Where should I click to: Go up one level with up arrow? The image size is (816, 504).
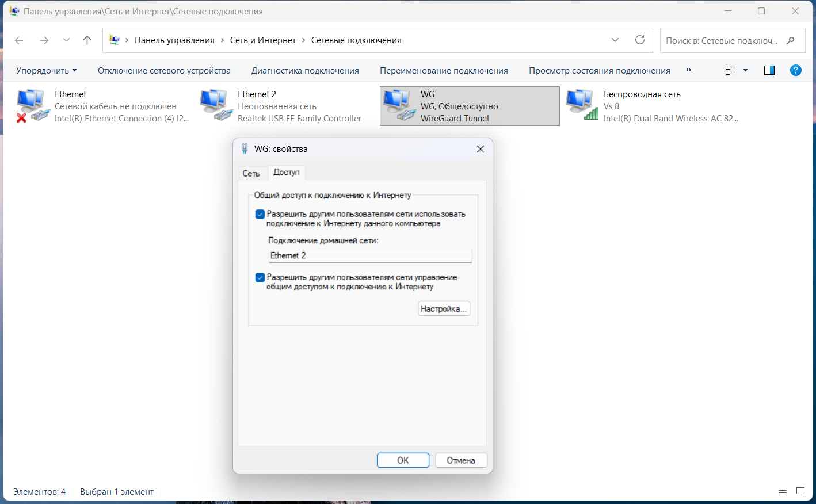pos(87,40)
